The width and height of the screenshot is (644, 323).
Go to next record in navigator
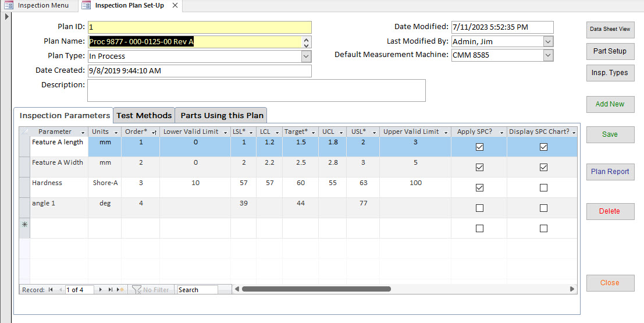(x=101, y=290)
